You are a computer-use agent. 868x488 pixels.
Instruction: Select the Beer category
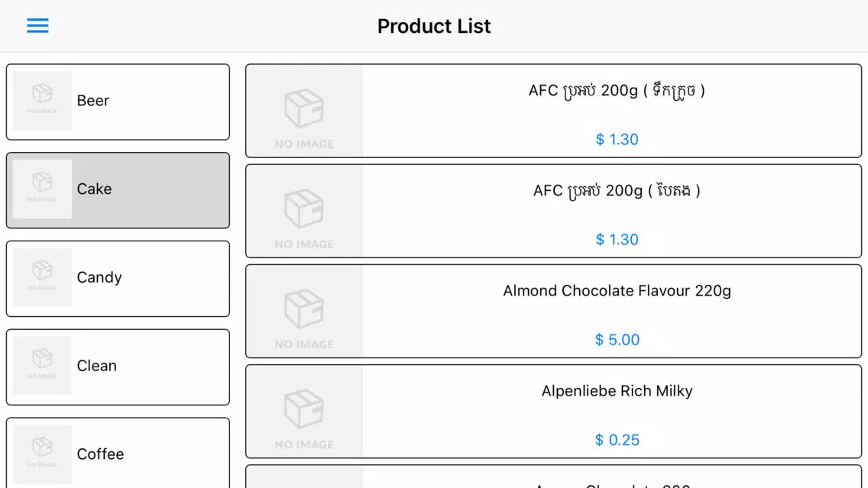pyautogui.click(x=118, y=102)
